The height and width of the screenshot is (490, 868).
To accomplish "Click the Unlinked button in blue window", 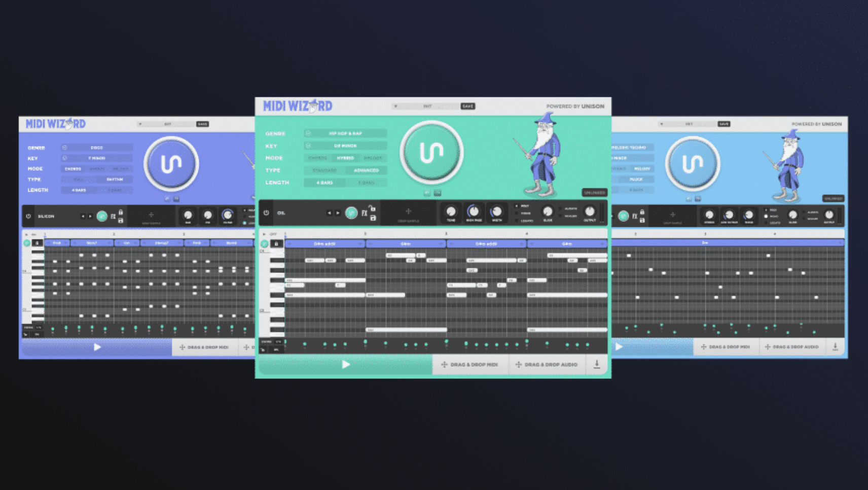I will 833,198.
